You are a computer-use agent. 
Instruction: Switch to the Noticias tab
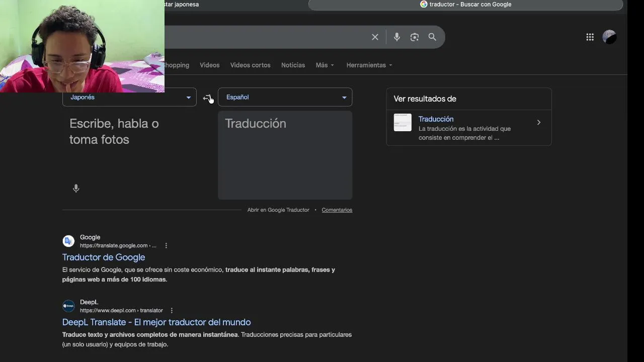click(293, 65)
